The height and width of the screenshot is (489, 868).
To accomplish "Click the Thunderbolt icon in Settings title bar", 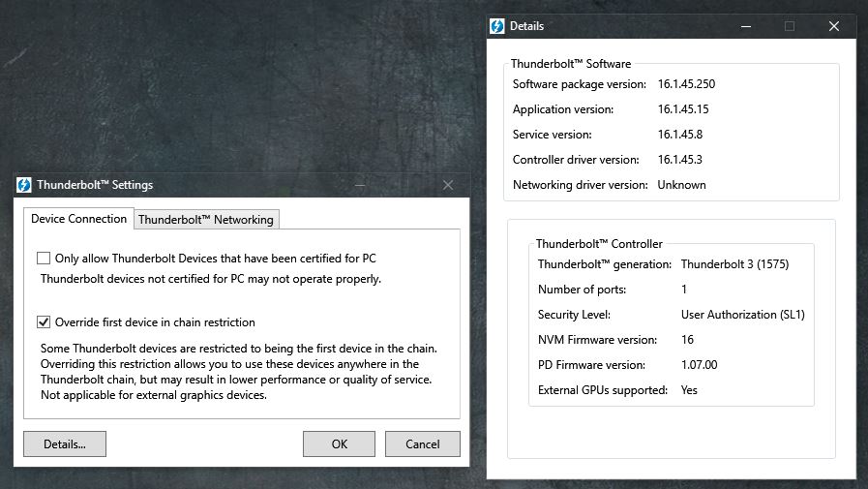I will [24, 185].
